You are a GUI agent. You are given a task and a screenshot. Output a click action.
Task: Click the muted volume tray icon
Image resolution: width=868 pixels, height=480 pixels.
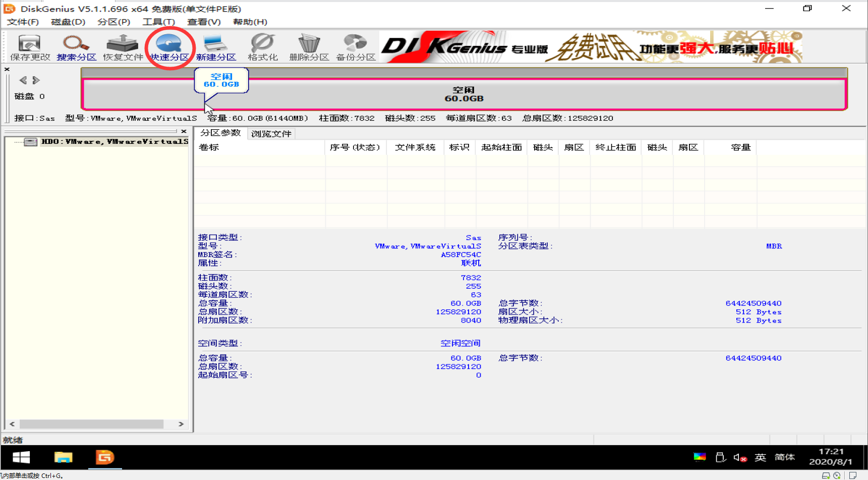pyautogui.click(x=740, y=457)
